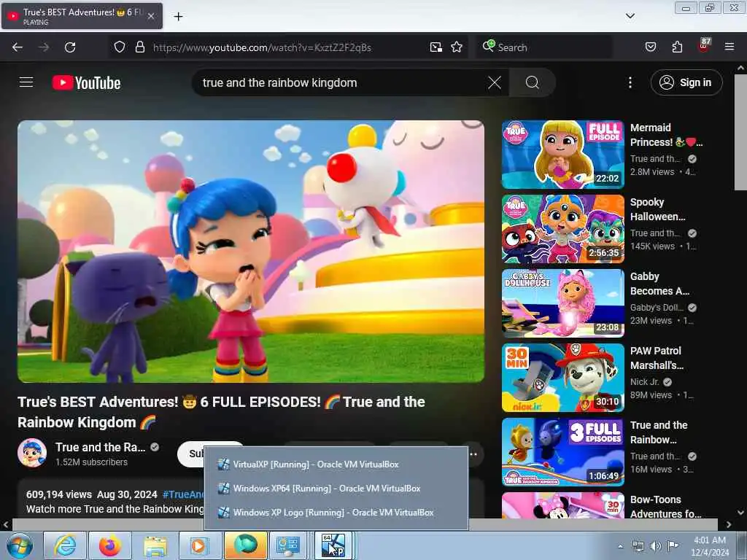
Task: Click the main video player
Action: coord(251,252)
